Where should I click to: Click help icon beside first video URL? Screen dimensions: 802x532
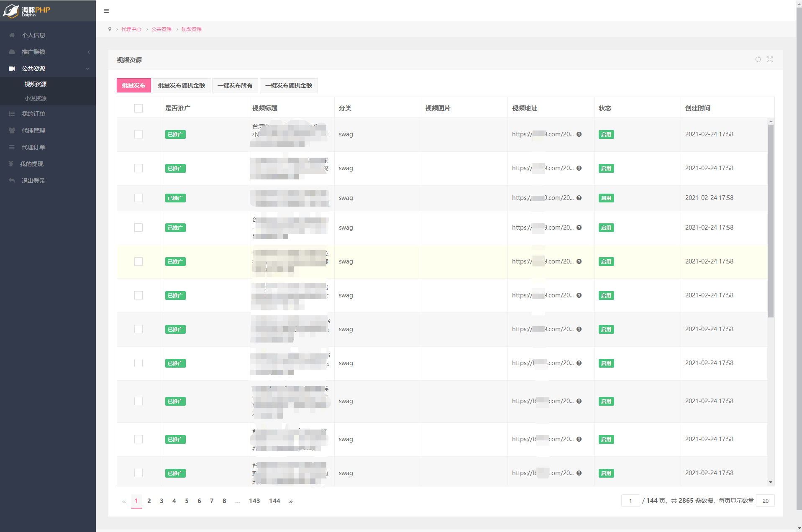(x=579, y=134)
